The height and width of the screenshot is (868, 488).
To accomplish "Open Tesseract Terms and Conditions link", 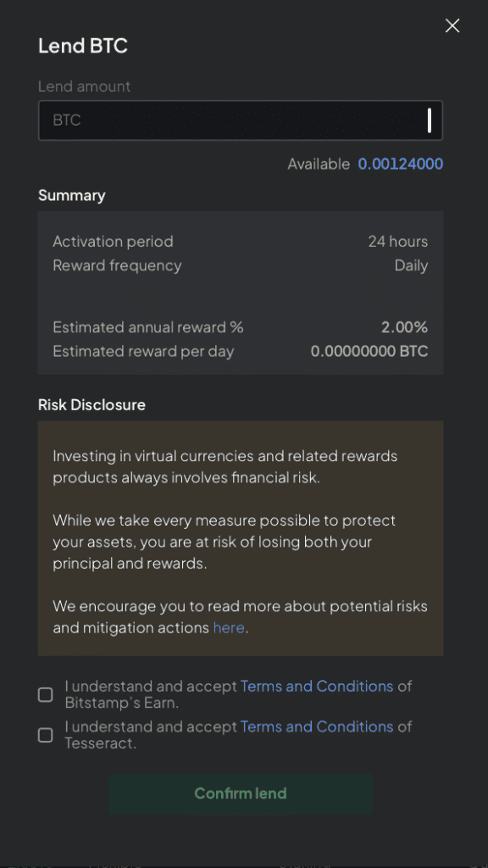I will pos(317,726).
